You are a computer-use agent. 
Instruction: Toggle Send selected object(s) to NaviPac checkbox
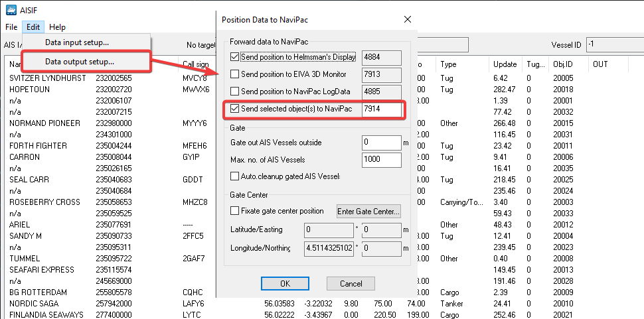point(234,109)
